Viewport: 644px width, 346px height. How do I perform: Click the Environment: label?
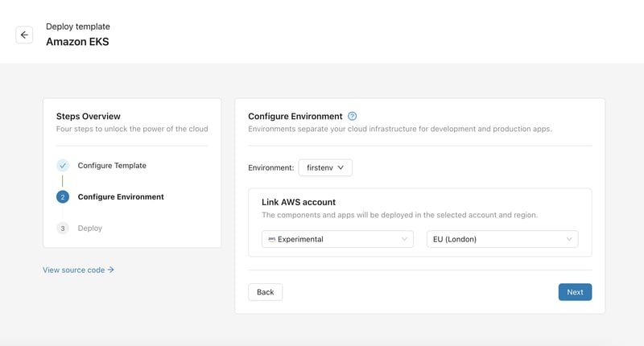pos(271,168)
